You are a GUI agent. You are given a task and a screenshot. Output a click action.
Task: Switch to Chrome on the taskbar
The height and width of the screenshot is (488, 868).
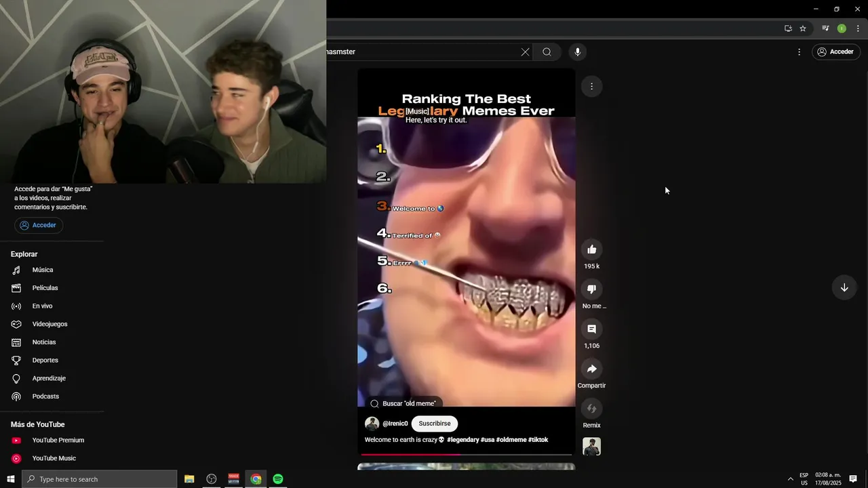[x=256, y=479]
